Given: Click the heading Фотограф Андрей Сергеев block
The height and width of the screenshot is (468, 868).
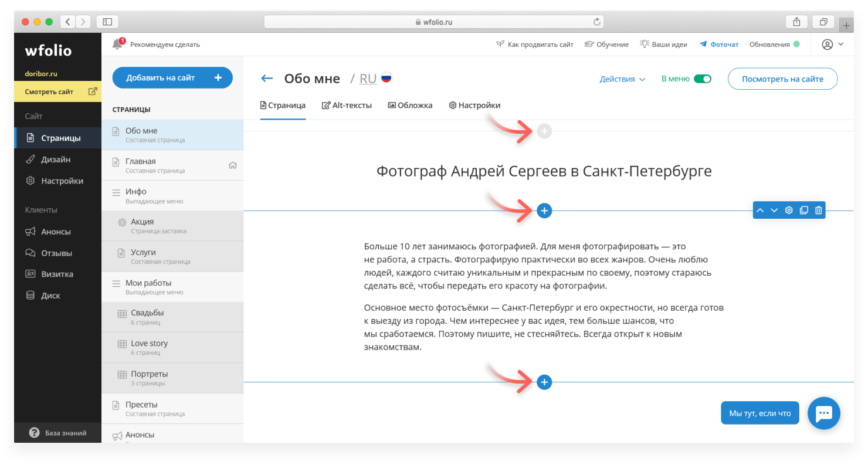Looking at the screenshot, I should coord(544,171).
